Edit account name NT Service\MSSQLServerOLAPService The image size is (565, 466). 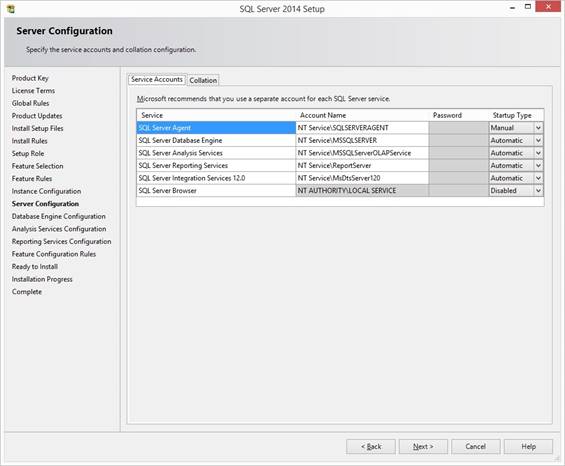[x=362, y=153]
